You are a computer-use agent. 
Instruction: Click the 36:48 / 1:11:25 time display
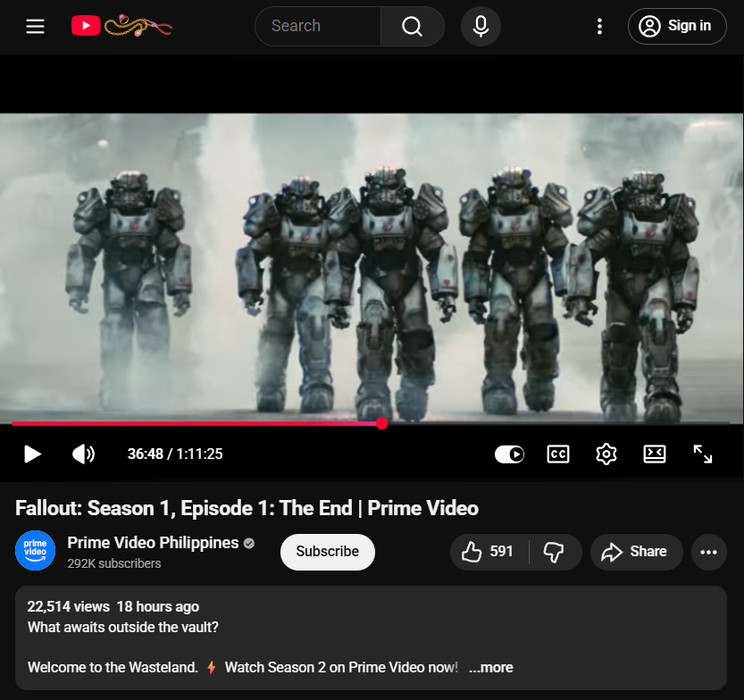pos(175,454)
